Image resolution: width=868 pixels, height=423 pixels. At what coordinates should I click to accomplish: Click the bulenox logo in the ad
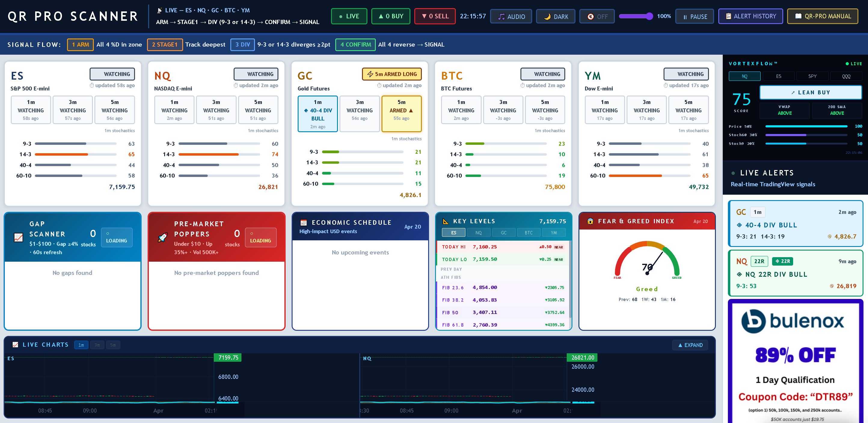click(793, 321)
